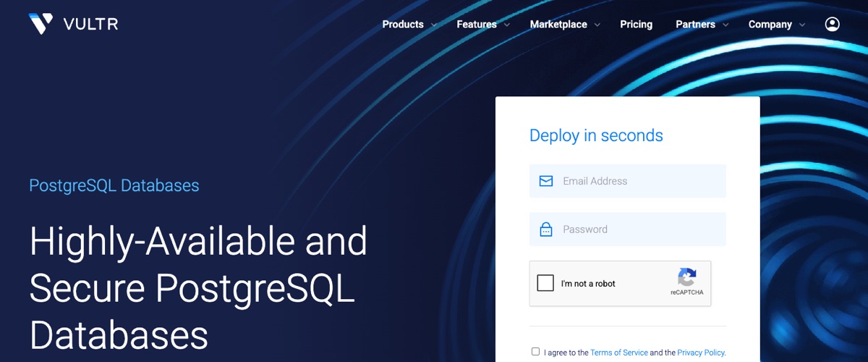Focus the Email Address field

[628, 181]
